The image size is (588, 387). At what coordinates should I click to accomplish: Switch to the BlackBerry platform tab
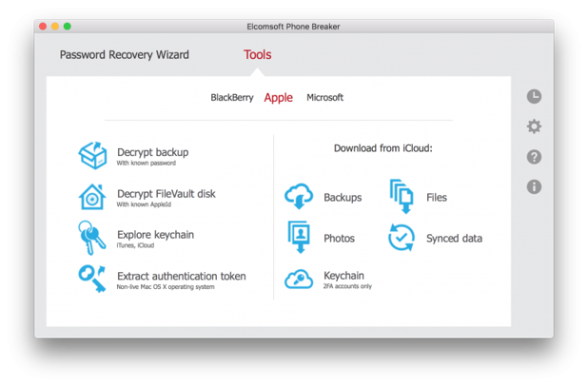[x=232, y=98]
